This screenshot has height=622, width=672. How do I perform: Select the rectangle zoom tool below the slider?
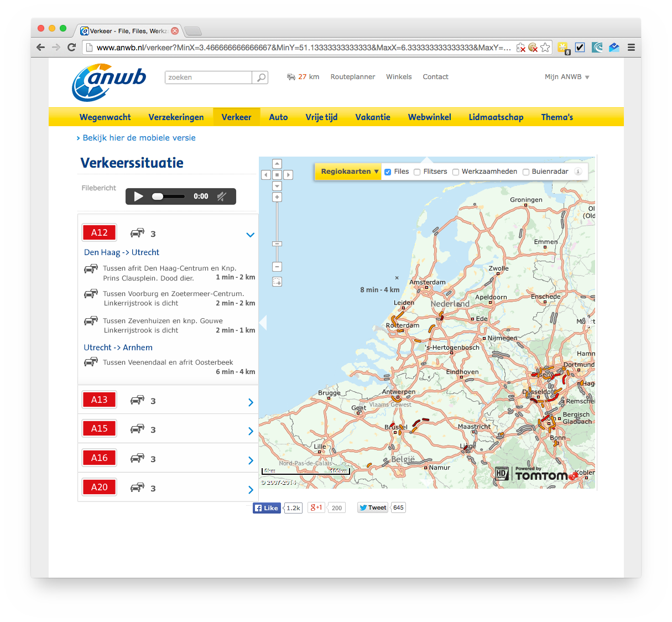click(x=277, y=281)
